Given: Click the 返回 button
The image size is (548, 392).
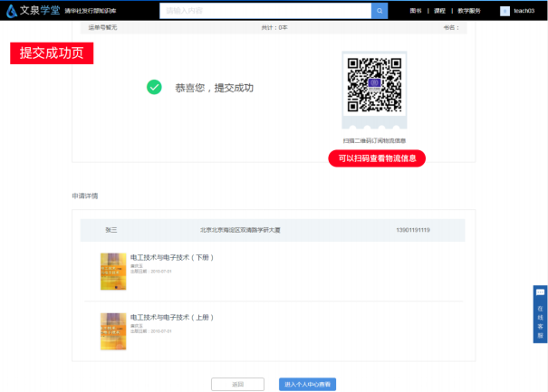Looking at the screenshot, I should click(237, 384).
